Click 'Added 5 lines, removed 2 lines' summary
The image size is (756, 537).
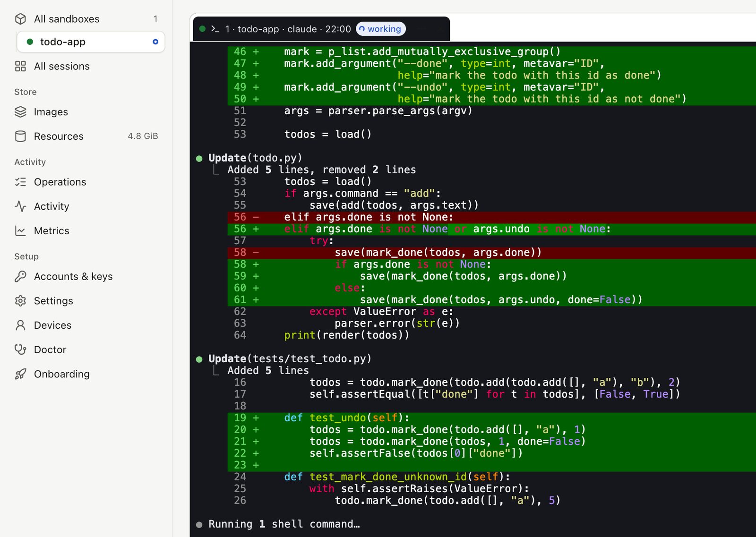322,170
